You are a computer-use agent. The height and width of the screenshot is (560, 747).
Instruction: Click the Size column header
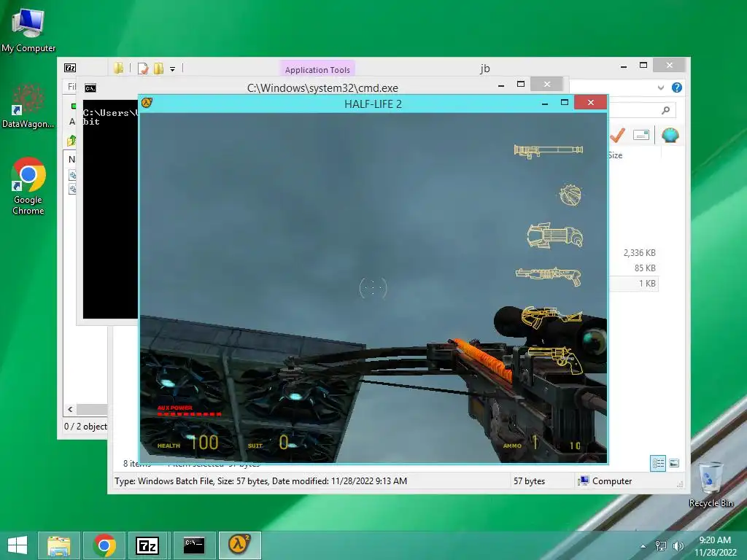616,155
